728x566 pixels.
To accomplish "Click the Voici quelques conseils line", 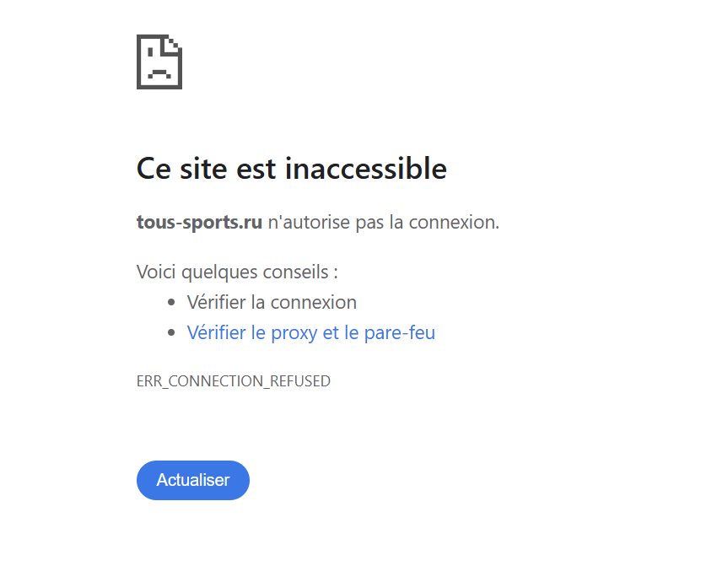I will 237,272.
